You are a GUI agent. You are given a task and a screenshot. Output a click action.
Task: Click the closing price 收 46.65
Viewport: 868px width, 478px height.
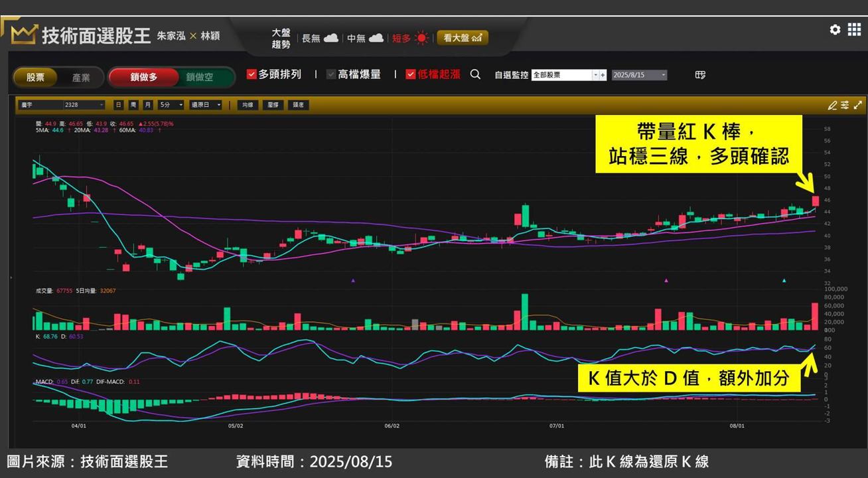pyautogui.click(x=126, y=123)
